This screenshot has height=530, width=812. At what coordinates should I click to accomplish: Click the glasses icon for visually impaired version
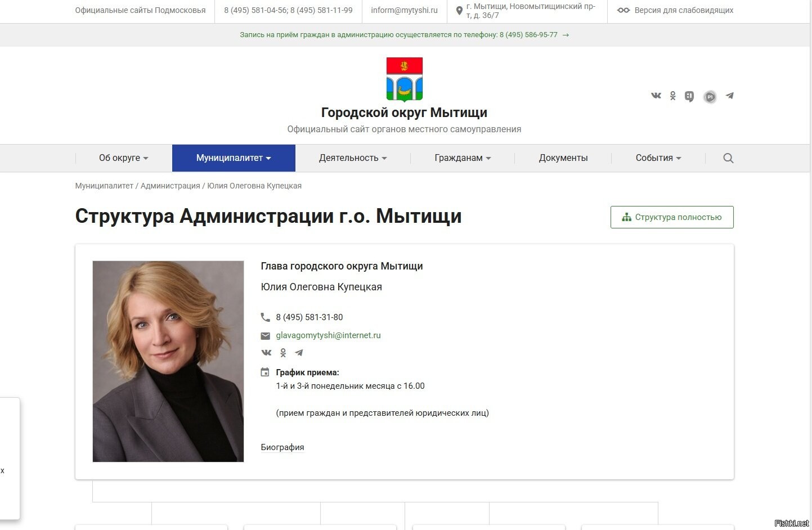623,10
